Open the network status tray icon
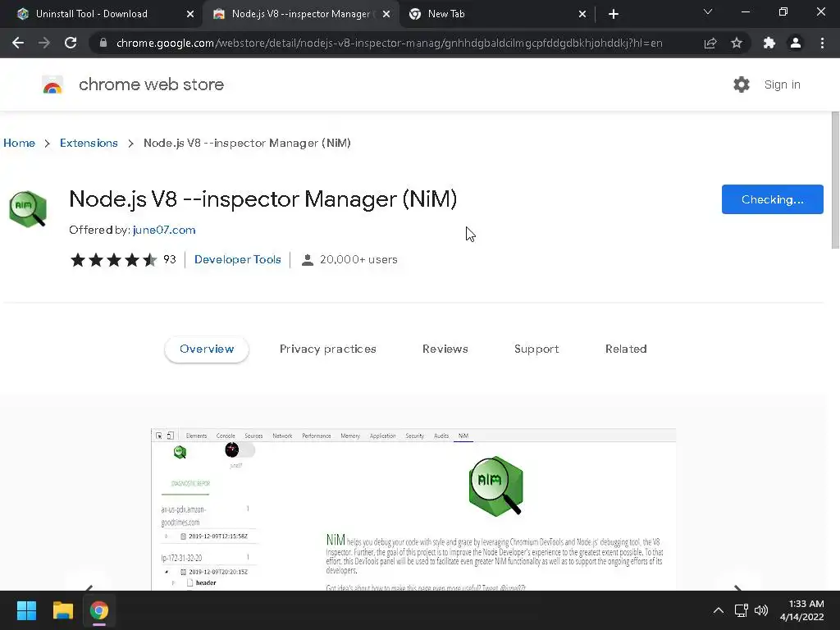Screen dimensions: 840x630 [x=742, y=610]
